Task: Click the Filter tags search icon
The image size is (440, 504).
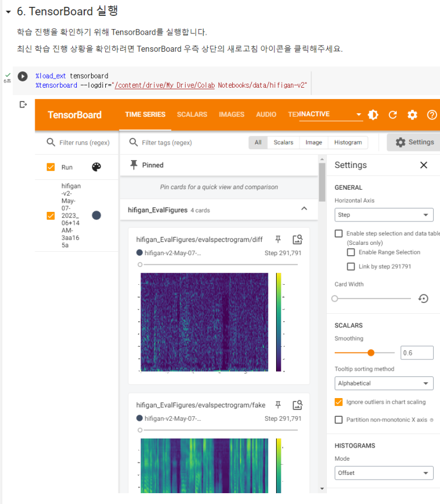Action: pyautogui.click(x=133, y=142)
